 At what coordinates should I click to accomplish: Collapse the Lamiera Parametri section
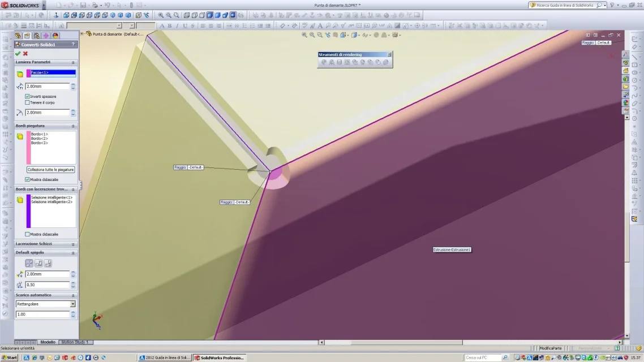coord(73,62)
